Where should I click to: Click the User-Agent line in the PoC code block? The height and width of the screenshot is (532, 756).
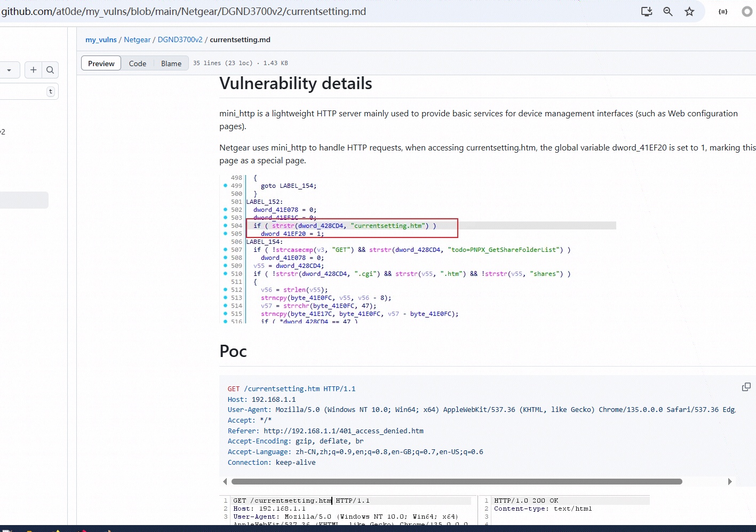click(x=482, y=409)
